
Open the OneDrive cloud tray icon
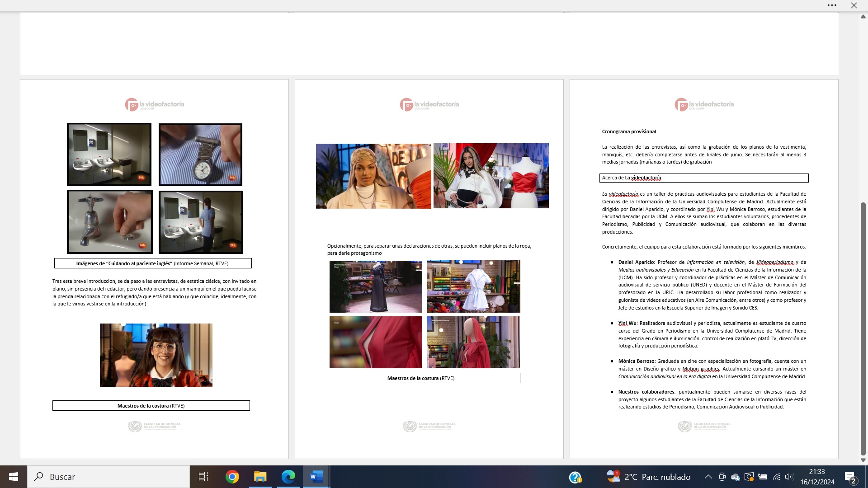click(x=736, y=477)
